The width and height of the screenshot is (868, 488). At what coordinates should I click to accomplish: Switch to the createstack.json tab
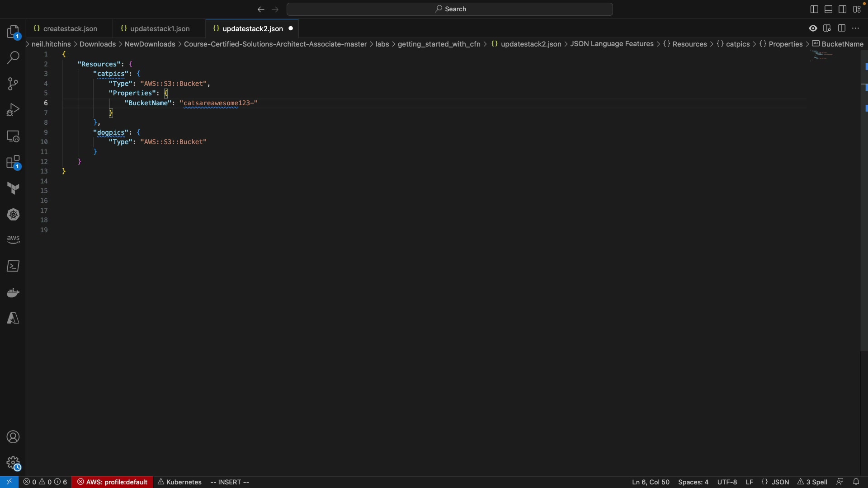pos(70,28)
